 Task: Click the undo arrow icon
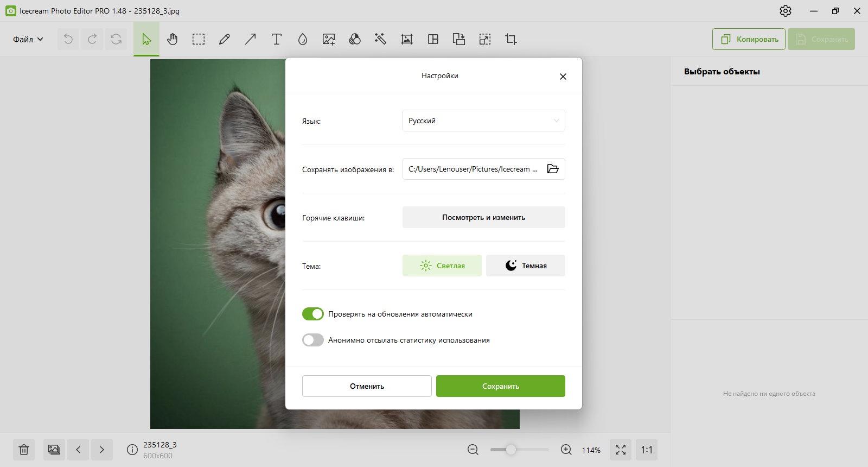click(x=68, y=39)
